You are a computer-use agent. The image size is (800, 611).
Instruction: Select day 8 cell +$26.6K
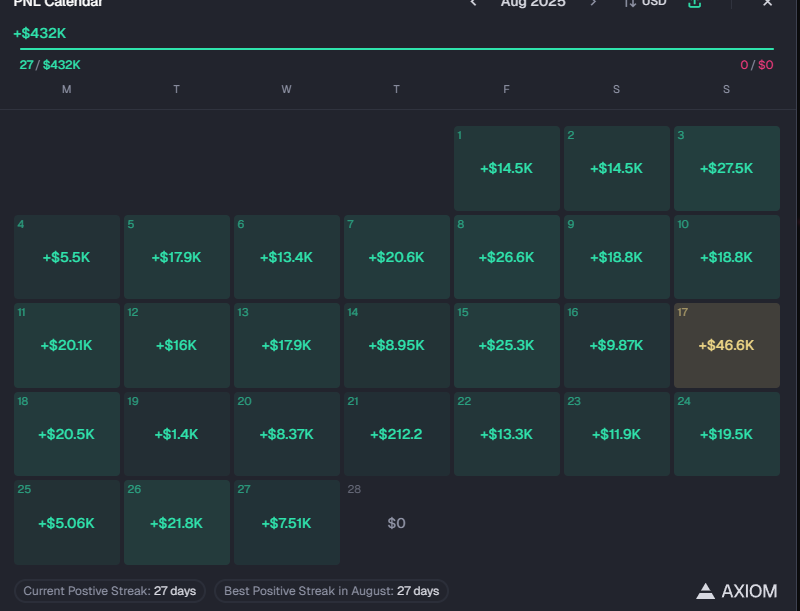[x=507, y=257]
